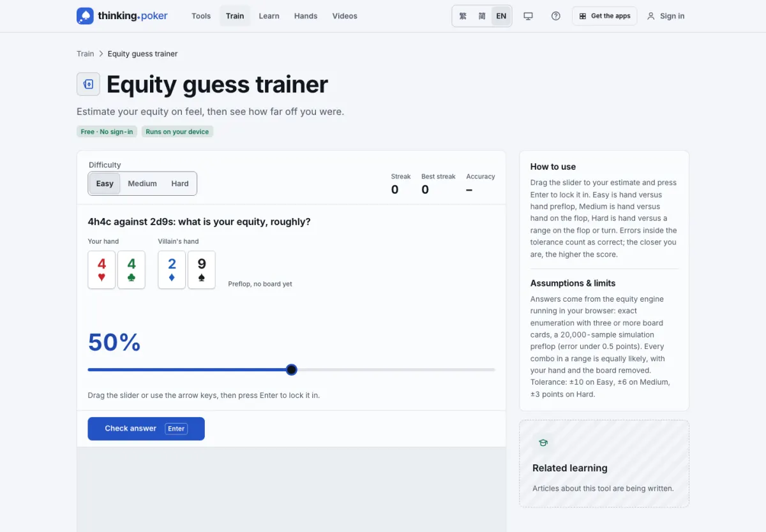Click the filled blue part of slider track
Image resolution: width=766 pixels, height=532 pixels.
(187, 370)
